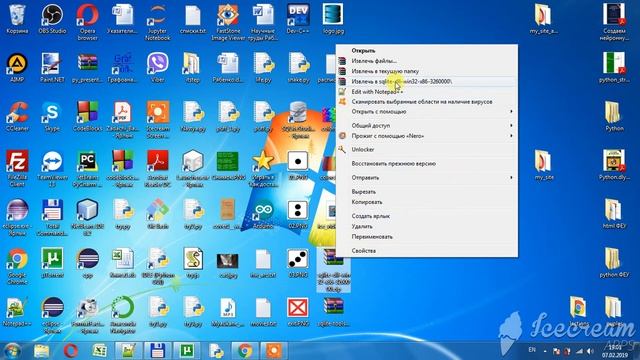Choose Извлечь в текущую папку
Image resolution: width=640 pixels, height=360 pixels.
click(x=427, y=71)
